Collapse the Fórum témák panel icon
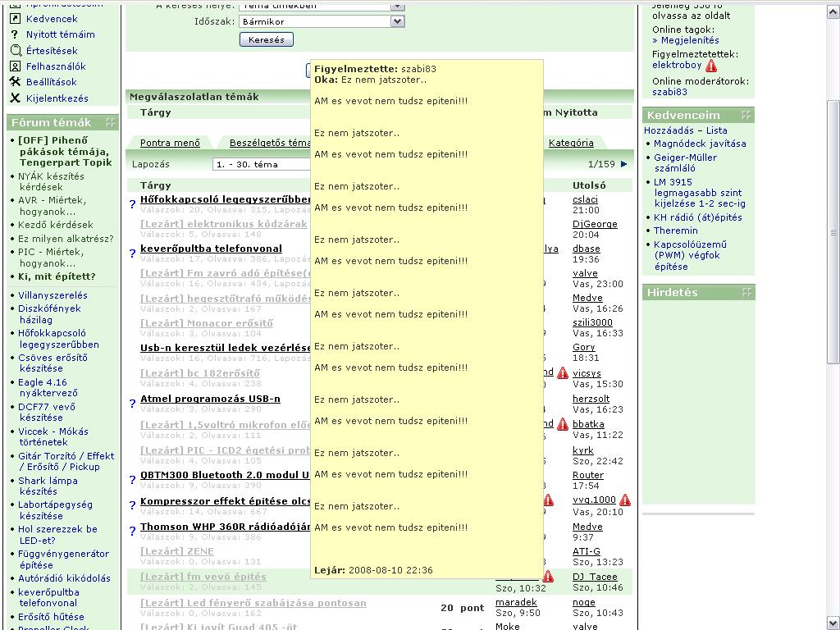The height and width of the screenshot is (630, 840). coord(111,122)
